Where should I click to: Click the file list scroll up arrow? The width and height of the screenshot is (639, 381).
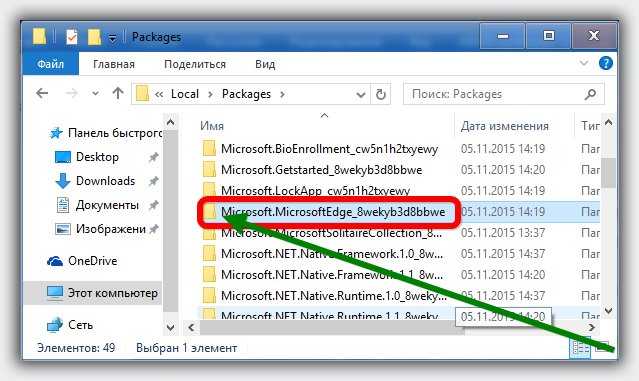[x=608, y=122]
